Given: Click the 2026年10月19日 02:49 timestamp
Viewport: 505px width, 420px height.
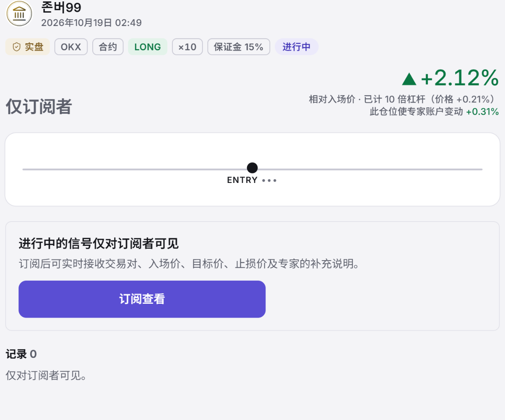Looking at the screenshot, I should (91, 23).
